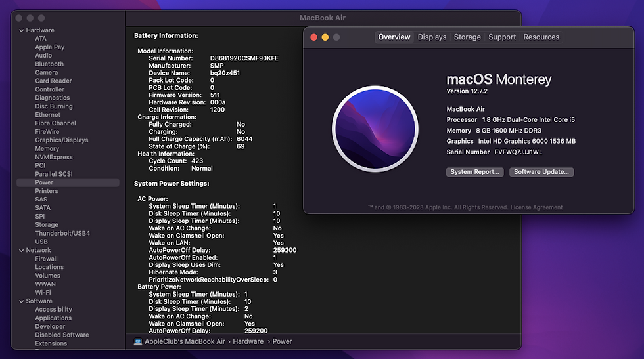Select FireWire in the sidebar

pyautogui.click(x=47, y=132)
